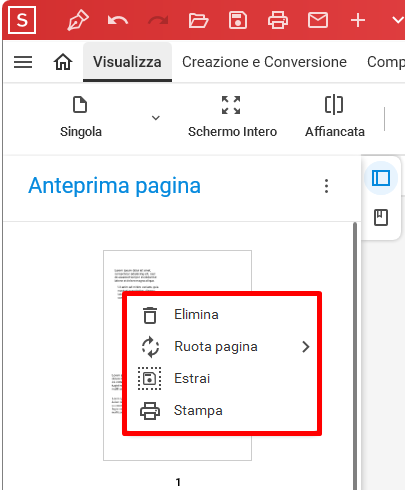Expand the Ruota pagina submenu arrow
The width and height of the screenshot is (405, 490).
[306, 347]
